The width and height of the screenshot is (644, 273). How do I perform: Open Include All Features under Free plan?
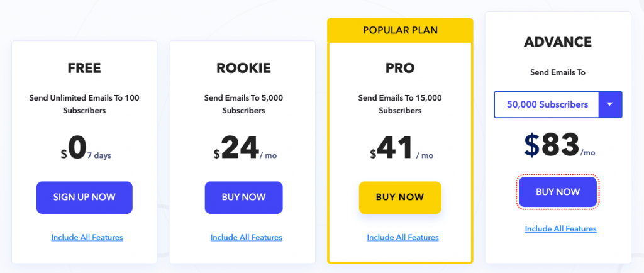[x=87, y=237]
